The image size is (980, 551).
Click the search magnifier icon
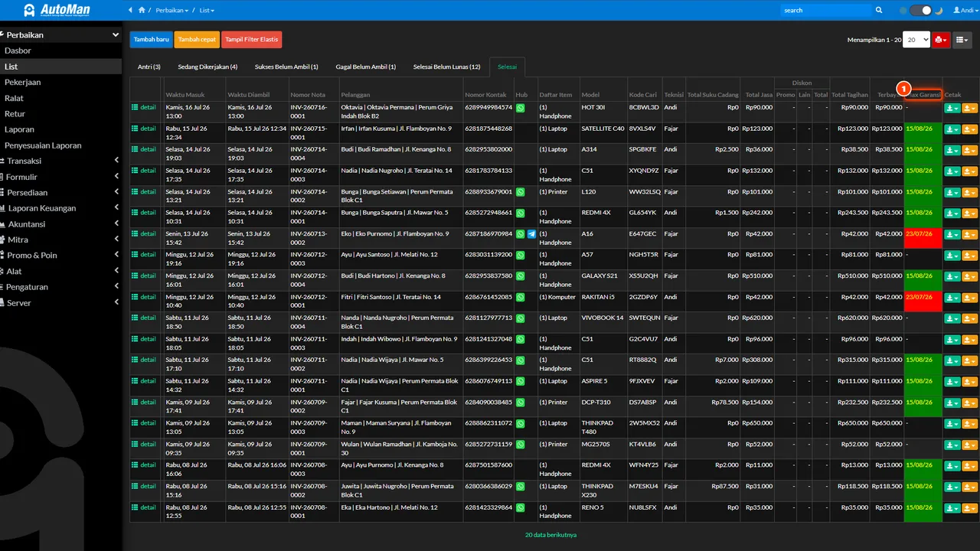pos(879,10)
